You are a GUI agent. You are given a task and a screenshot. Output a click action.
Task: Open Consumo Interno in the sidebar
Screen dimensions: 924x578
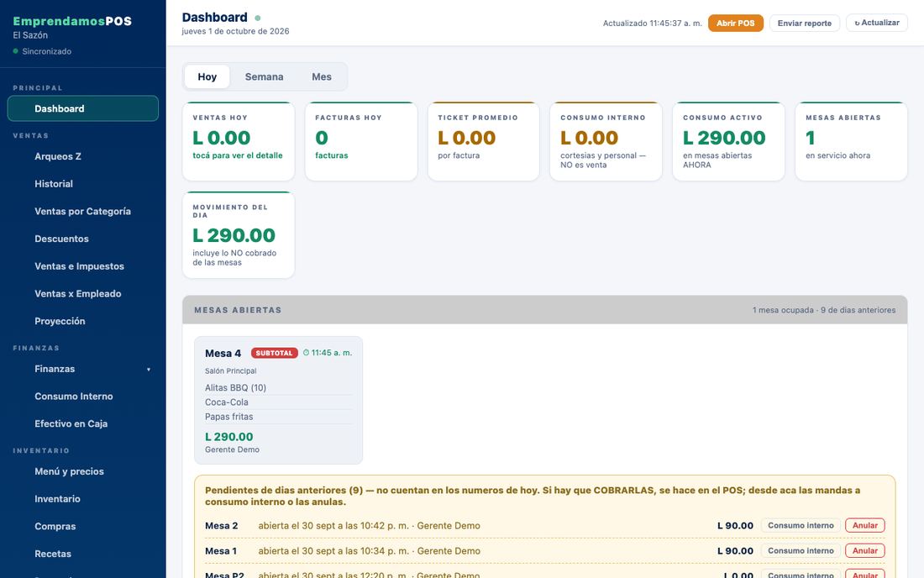pos(83,396)
